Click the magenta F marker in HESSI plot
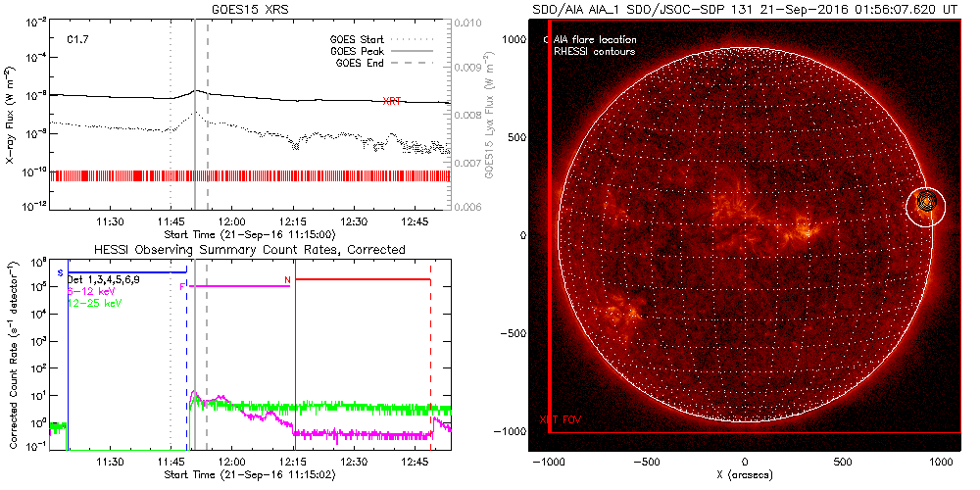Viewport: 980px width, 490px height. 182,286
